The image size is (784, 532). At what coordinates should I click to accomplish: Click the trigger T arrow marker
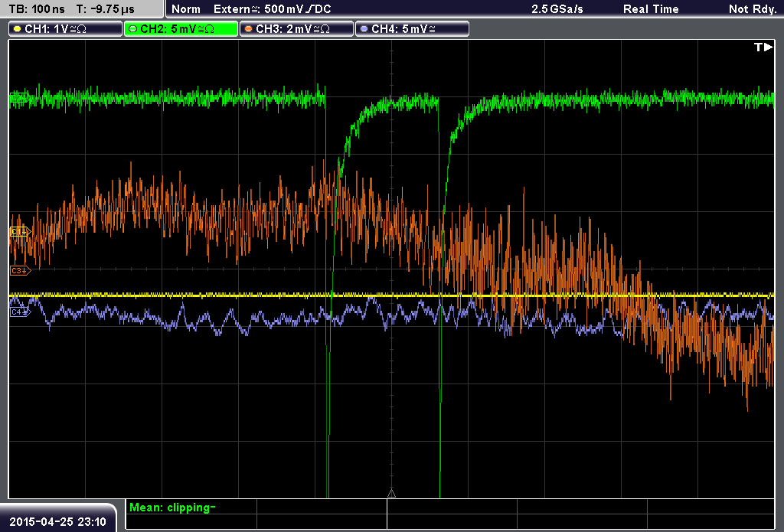click(x=763, y=47)
